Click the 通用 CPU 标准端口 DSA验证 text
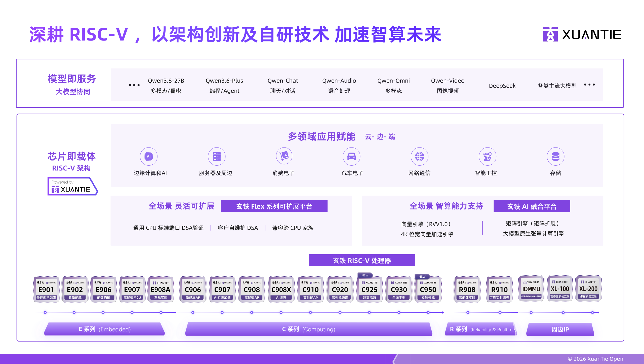This screenshot has height=364, width=644. click(x=168, y=228)
